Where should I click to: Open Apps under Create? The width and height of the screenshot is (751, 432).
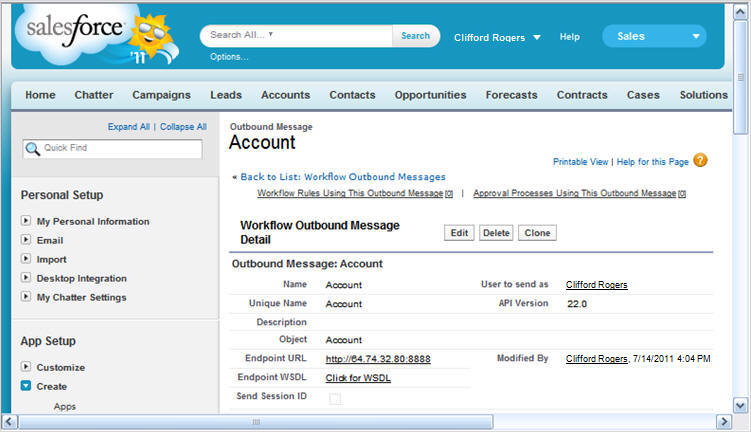65,406
